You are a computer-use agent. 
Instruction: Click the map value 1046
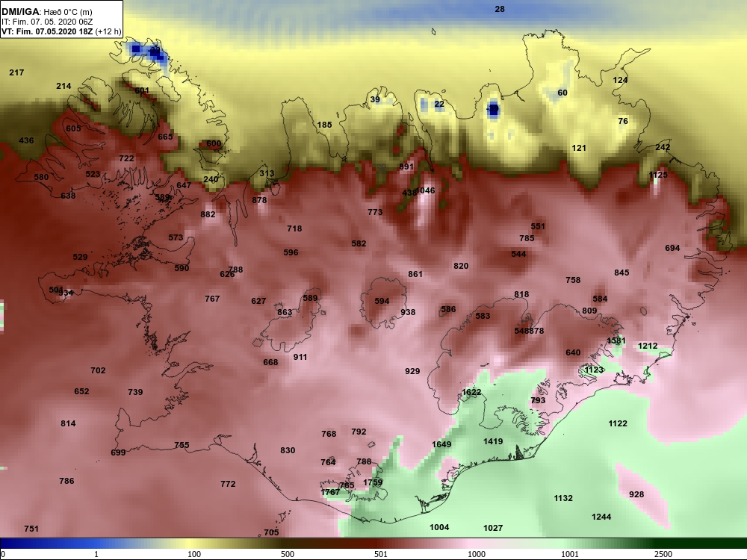[426, 190]
